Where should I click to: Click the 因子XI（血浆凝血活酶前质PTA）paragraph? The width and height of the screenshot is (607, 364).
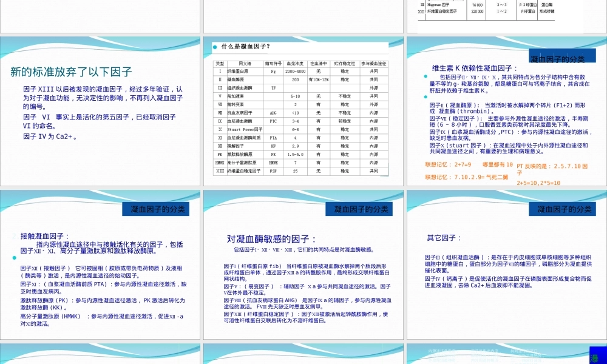coord(103,288)
